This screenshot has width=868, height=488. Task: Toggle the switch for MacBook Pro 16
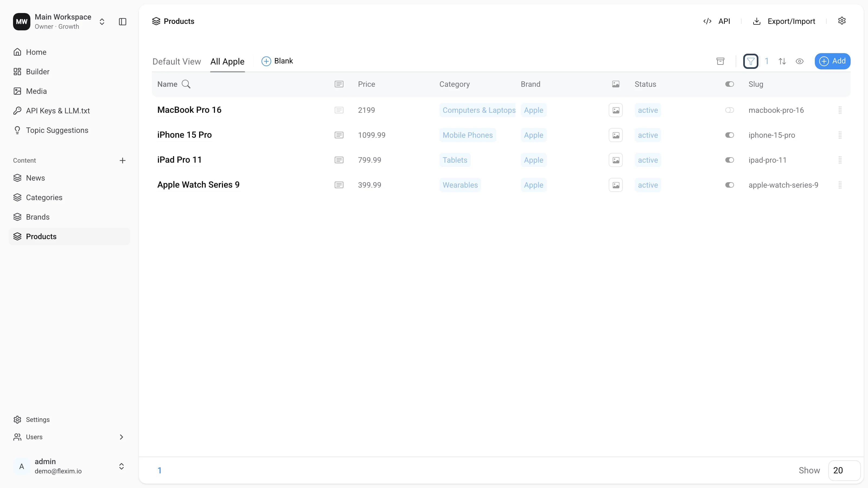[729, 110]
